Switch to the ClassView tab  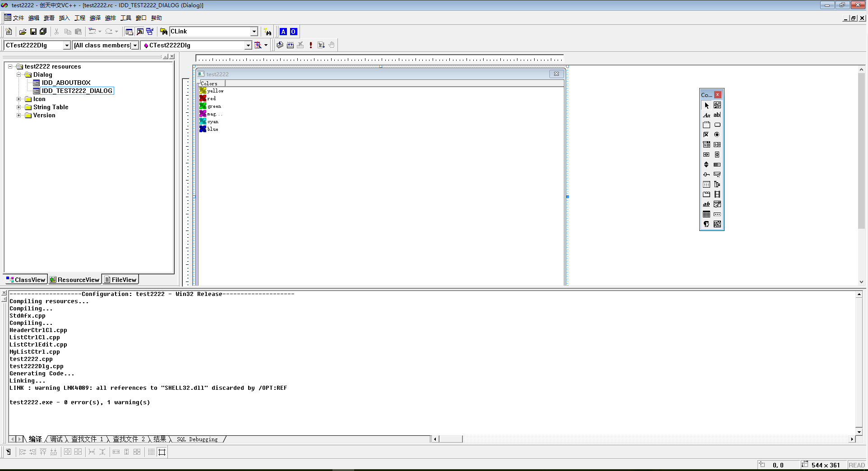click(26, 280)
